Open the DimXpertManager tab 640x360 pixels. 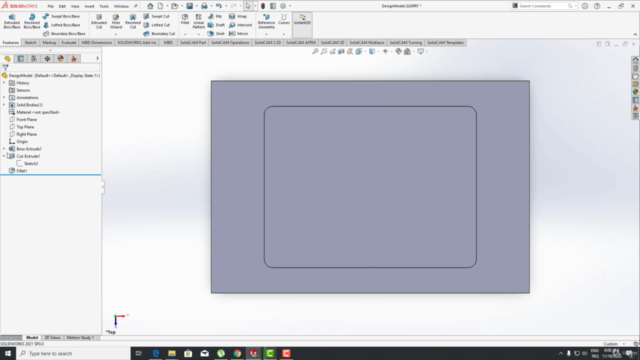tap(47, 59)
